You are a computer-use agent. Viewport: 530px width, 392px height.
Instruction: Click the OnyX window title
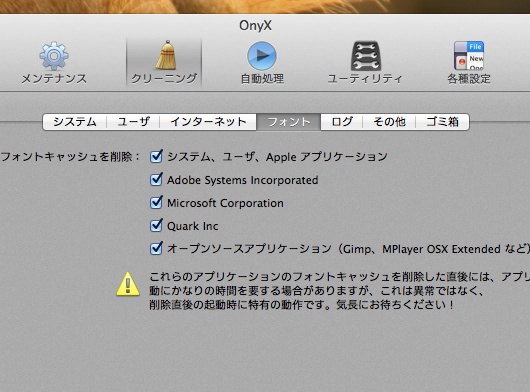(x=256, y=26)
